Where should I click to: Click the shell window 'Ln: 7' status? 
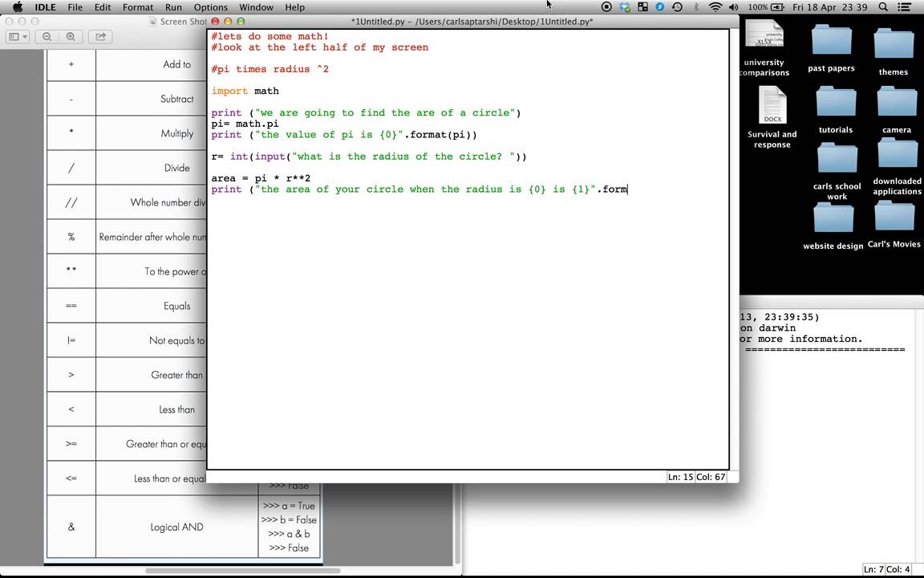pyautogui.click(x=873, y=569)
